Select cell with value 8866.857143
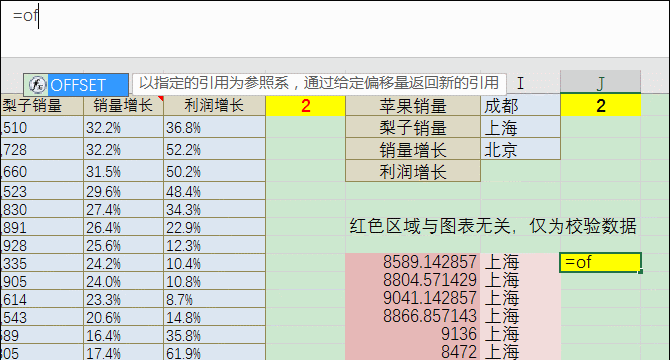This screenshot has width=670, height=360. 413,316
